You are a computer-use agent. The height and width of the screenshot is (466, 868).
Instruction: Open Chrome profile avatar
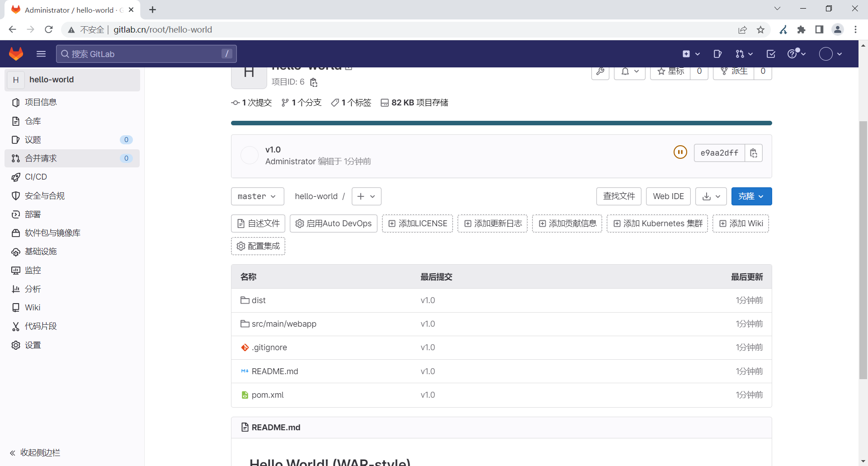pyautogui.click(x=838, y=29)
